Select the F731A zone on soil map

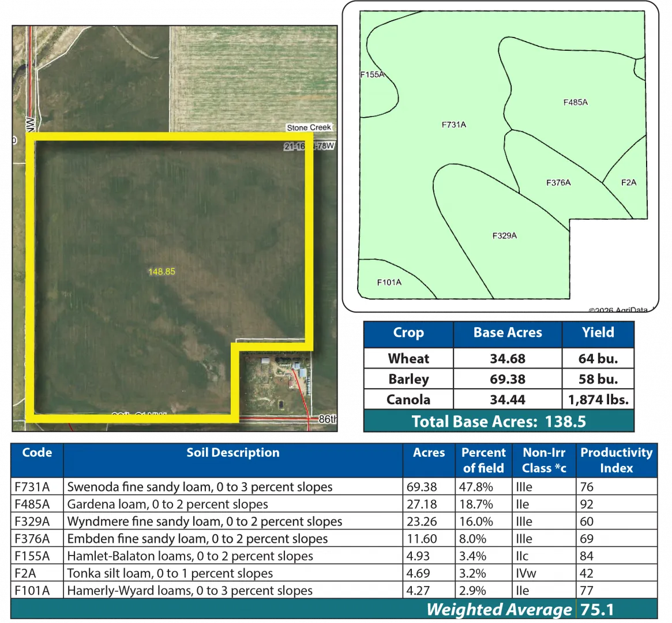click(x=453, y=124)
